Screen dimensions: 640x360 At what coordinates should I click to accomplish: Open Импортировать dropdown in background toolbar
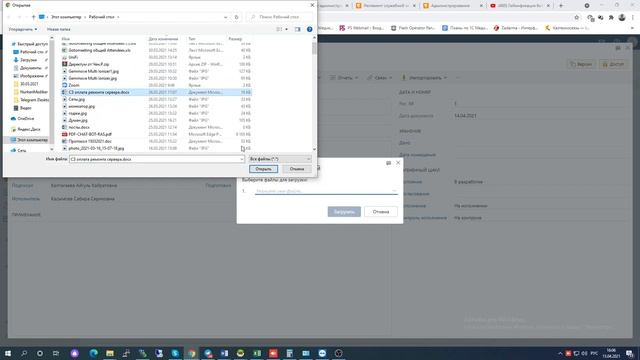(424, 78)
